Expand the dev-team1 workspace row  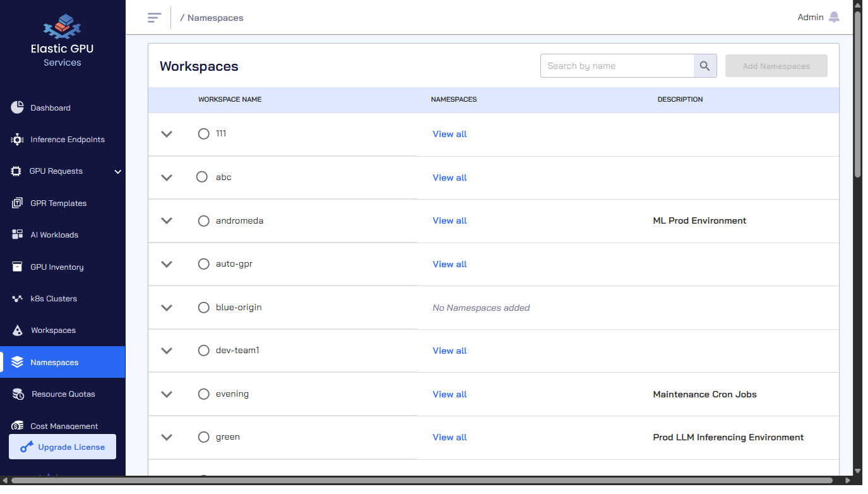[x=167, y=351]
